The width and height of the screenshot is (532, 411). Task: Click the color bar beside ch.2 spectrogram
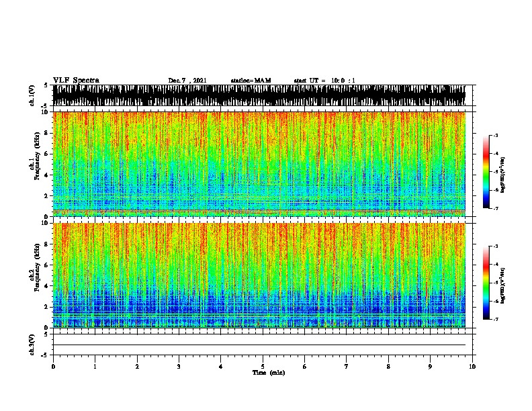pos(486,283)
